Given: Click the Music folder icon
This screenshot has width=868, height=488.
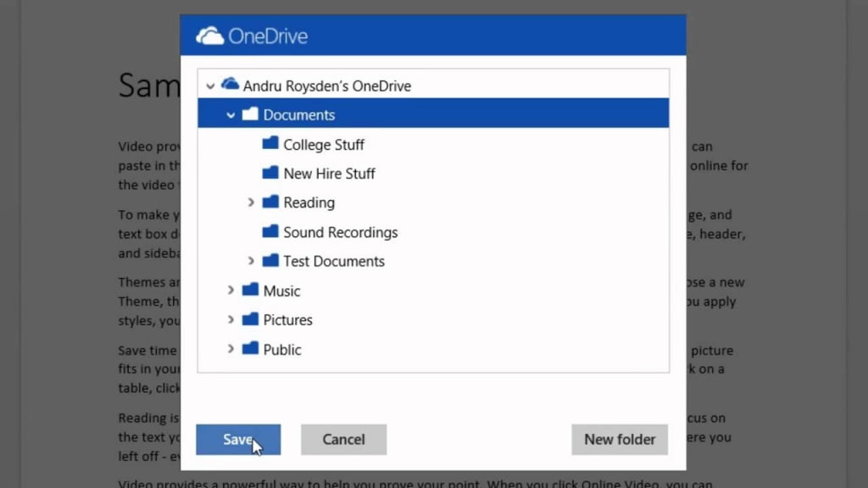Looking at the screenshot, I should pos(249,290).
